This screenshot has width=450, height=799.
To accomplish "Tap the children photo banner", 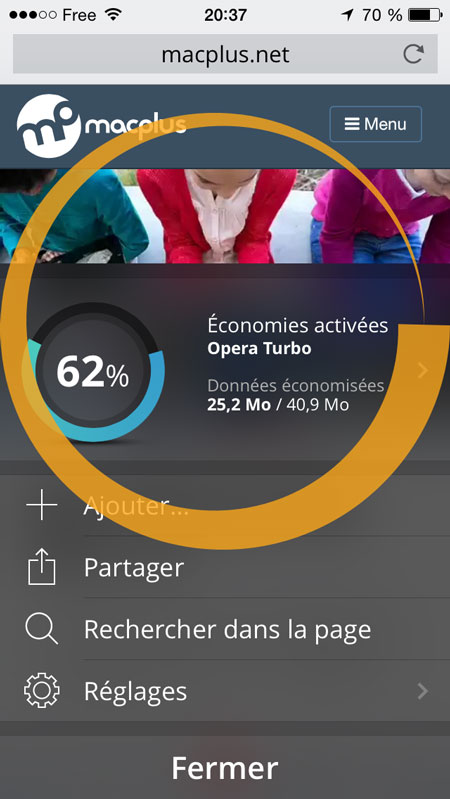I will pos(225,216).
